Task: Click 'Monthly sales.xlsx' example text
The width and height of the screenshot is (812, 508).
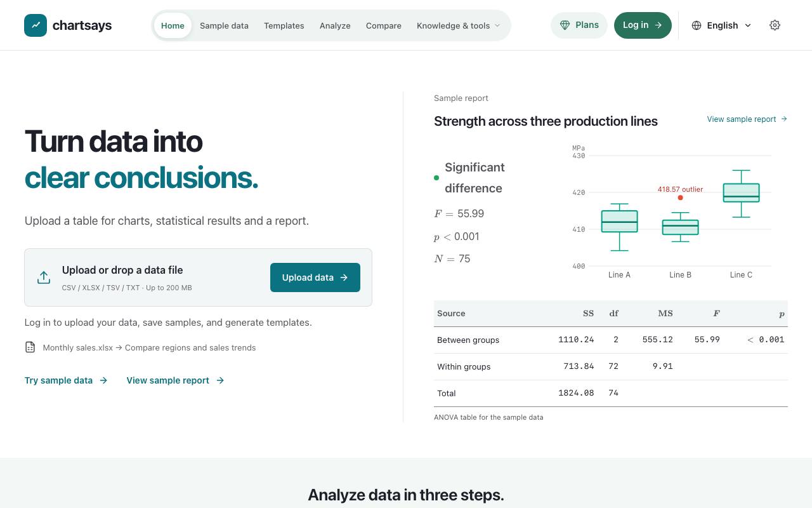Action: point(78,347)
